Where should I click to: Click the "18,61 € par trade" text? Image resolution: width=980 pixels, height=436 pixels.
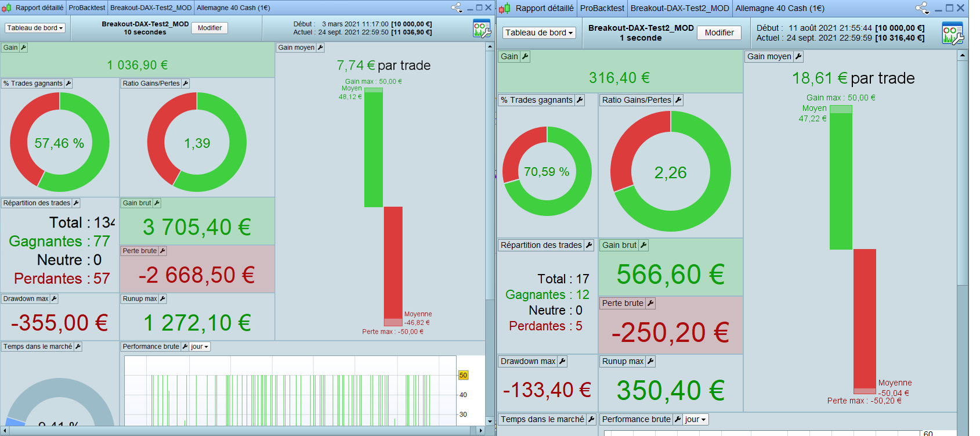click(x=854, y=78)
